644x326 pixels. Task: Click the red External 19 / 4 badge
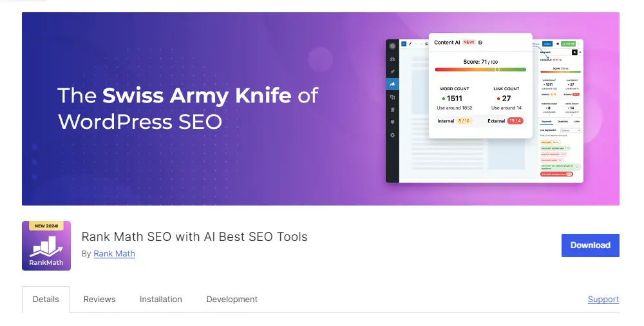point(515,121)
